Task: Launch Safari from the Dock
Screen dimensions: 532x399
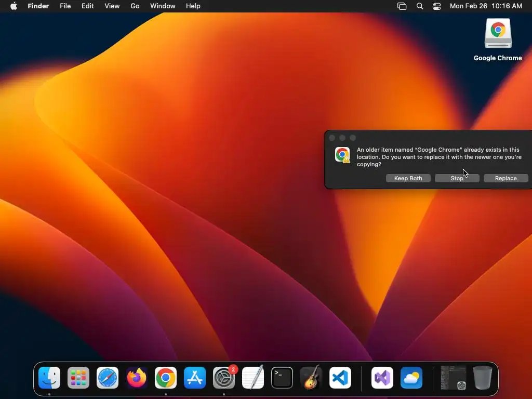Action: [108, 378]
